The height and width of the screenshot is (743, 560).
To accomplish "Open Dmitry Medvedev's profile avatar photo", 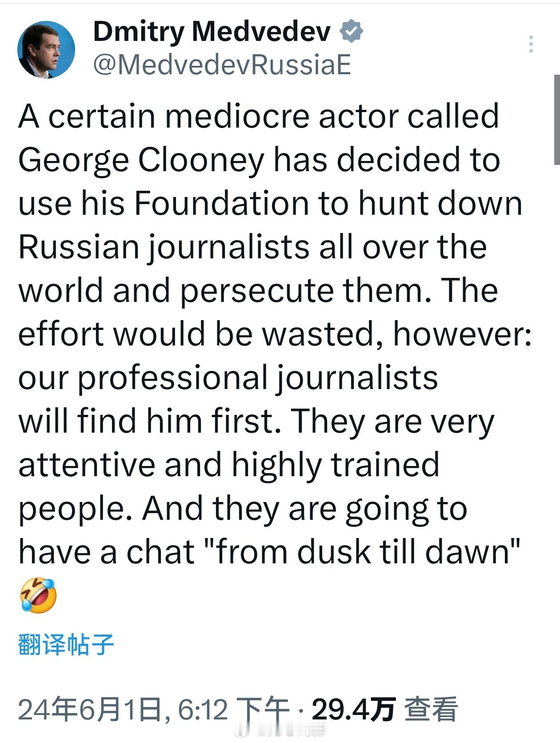I will (46, 50).
